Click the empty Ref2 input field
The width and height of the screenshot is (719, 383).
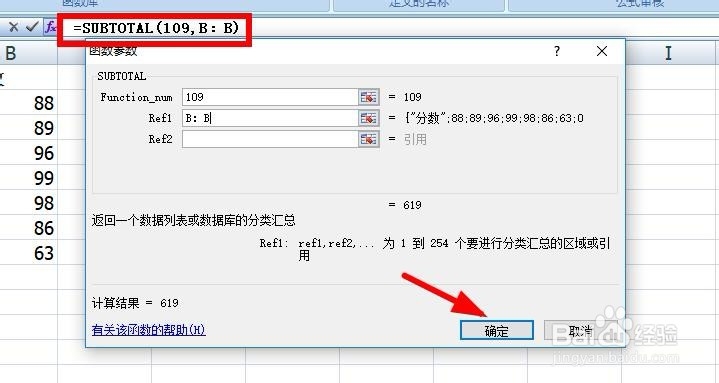click(270, 139)
